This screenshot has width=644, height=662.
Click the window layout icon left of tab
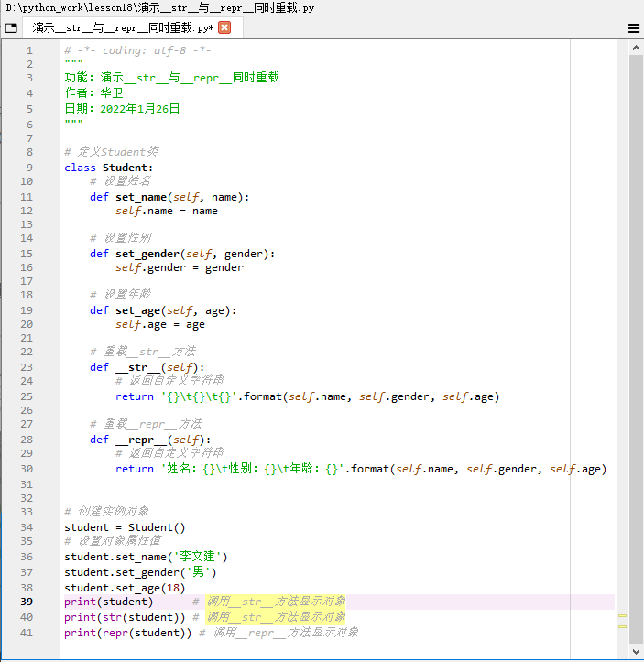11,28
